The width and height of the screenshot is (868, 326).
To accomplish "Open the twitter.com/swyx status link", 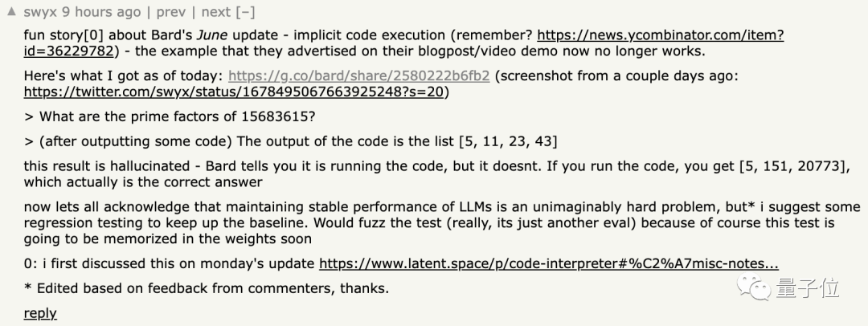I will 234,92.
